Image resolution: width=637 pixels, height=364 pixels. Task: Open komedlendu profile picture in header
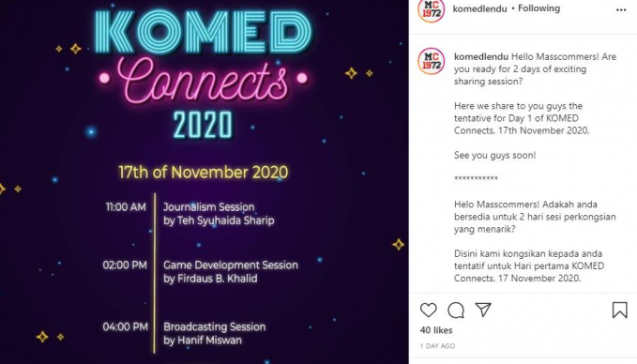coord(431,9)
